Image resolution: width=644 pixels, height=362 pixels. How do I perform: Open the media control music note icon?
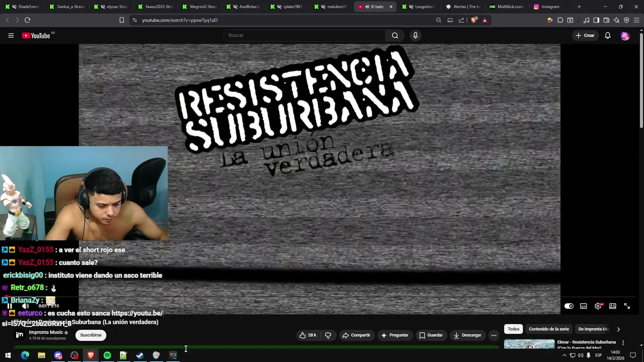(x=586, y=20)
